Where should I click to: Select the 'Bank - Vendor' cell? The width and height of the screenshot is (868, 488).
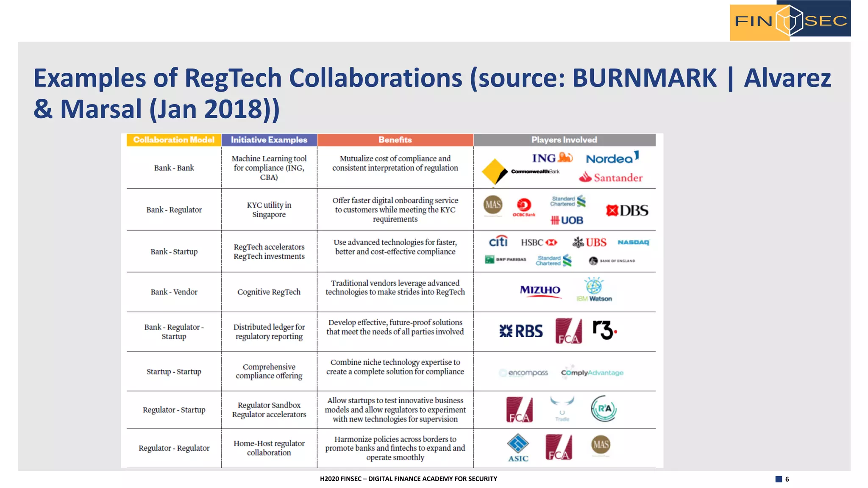tap(174, 292)
